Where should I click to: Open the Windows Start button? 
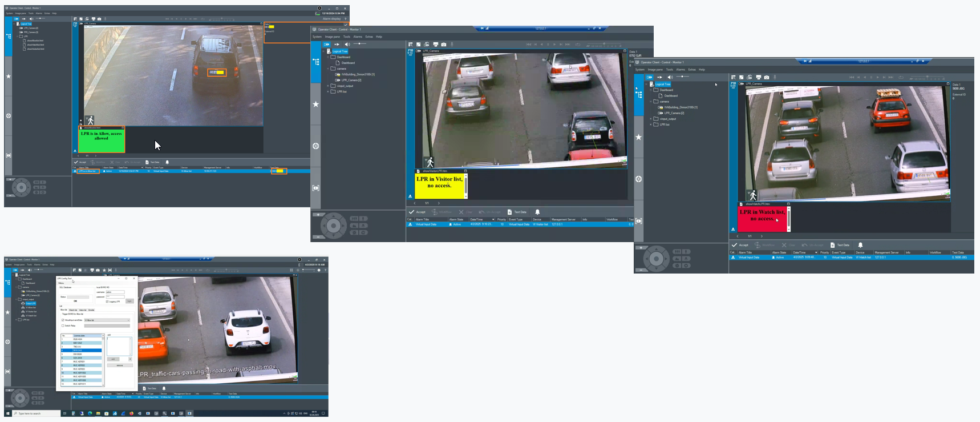point(8,413)
